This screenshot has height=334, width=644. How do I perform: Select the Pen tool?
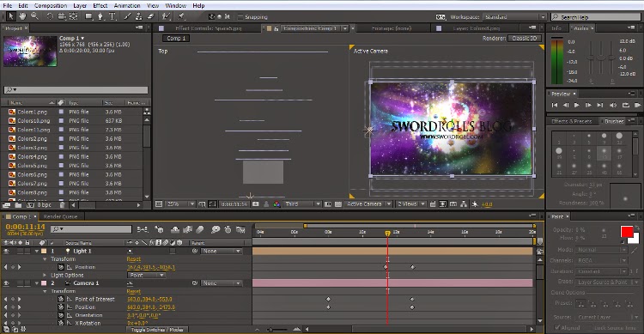pos(100,16)
